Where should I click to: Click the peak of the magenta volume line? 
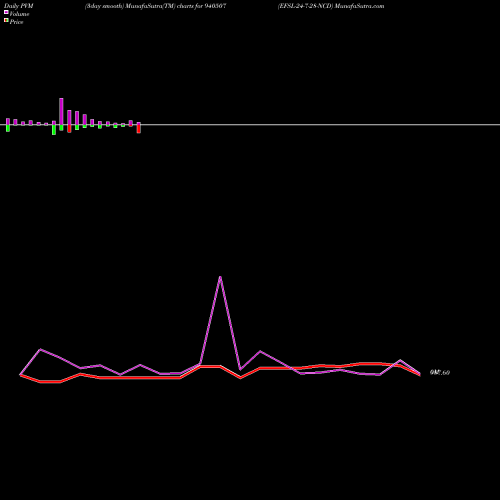220,277
